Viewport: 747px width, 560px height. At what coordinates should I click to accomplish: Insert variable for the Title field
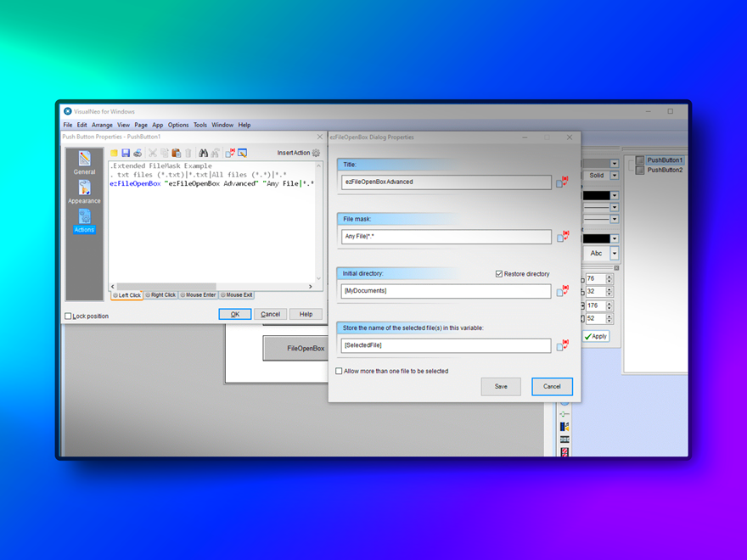(x=562, y=182)
